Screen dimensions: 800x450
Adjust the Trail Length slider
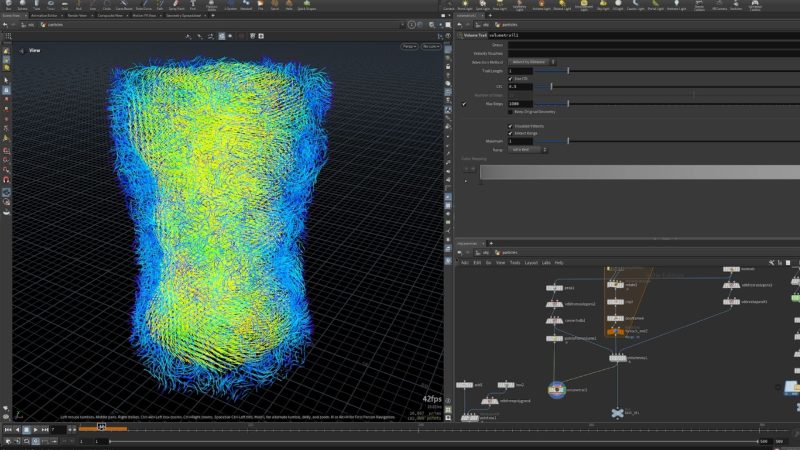pyautogui.click(x=570, y=71)
